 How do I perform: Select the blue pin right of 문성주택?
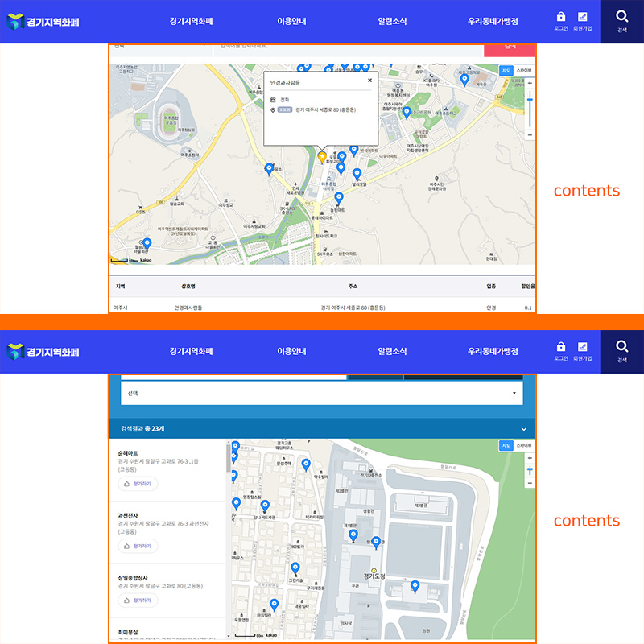point(306,465)
